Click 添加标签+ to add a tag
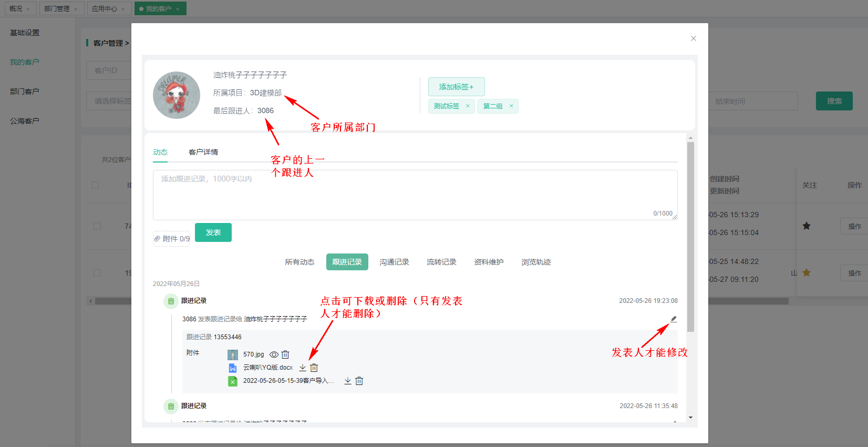 [456, 87]
